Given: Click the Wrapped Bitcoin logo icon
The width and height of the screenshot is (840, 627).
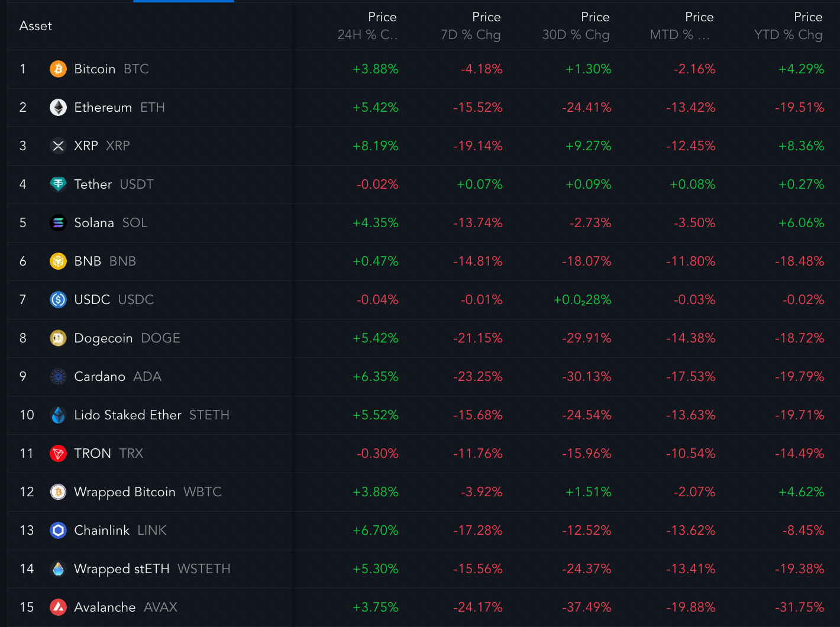Looking at the screenshot, I should [x=58, y=492].
